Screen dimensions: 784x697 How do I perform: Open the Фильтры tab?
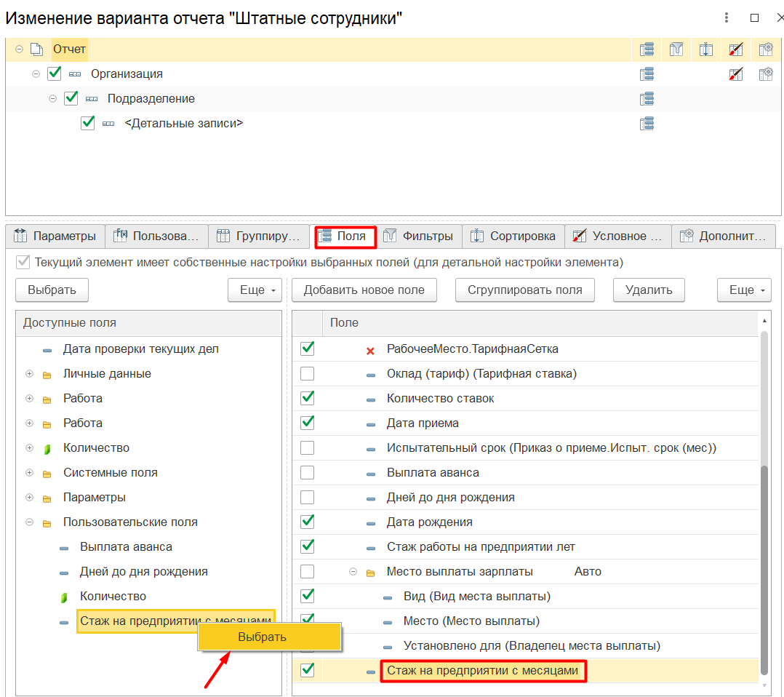419,236
